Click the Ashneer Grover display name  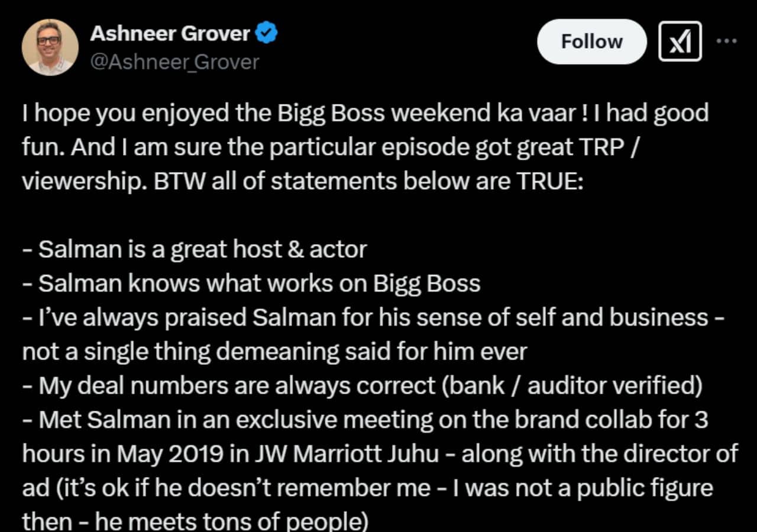pyautogui.click(x=170, y=34)
